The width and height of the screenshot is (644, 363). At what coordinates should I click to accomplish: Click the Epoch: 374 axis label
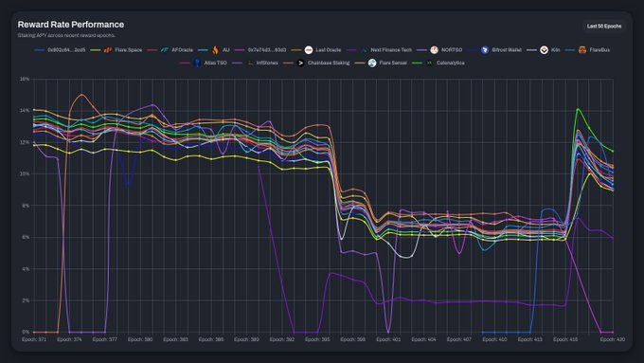[x=69, y=339]
